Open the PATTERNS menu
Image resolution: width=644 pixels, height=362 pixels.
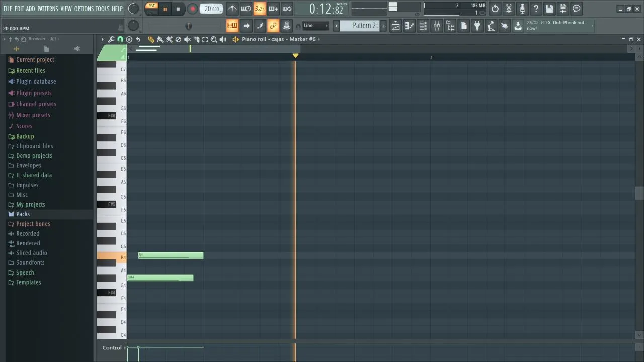47,9
